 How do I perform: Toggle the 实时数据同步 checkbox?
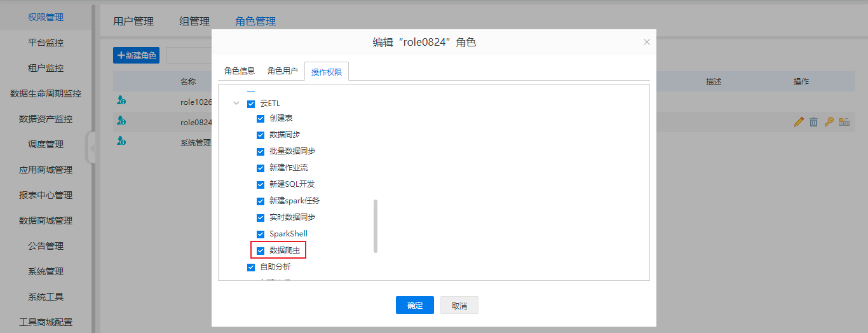(x=261, y=217)
